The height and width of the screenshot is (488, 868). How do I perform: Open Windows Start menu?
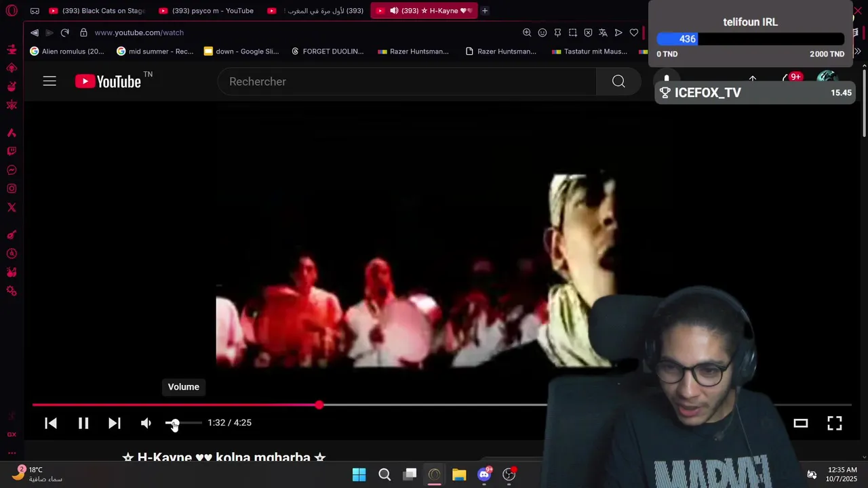(359, 474)
